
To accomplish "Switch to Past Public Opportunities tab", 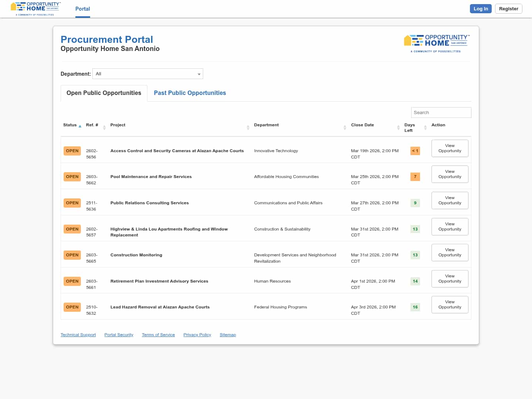I will [x=190, y=93].
